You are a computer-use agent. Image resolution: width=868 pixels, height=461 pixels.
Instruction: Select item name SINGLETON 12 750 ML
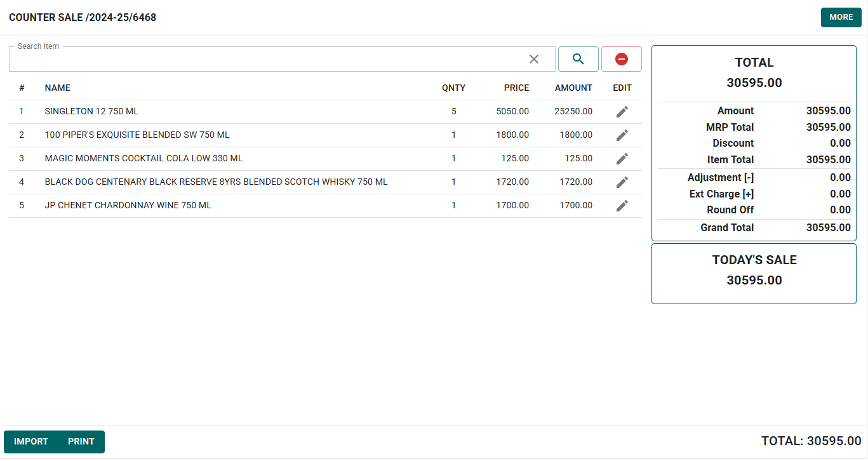[x=91, y=111]
